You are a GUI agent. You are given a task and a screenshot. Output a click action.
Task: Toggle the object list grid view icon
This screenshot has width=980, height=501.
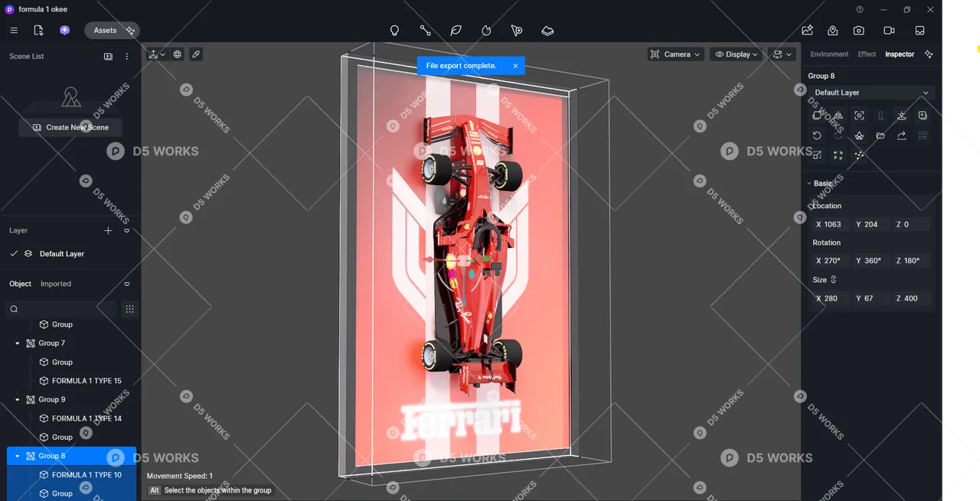pos(129,309)
